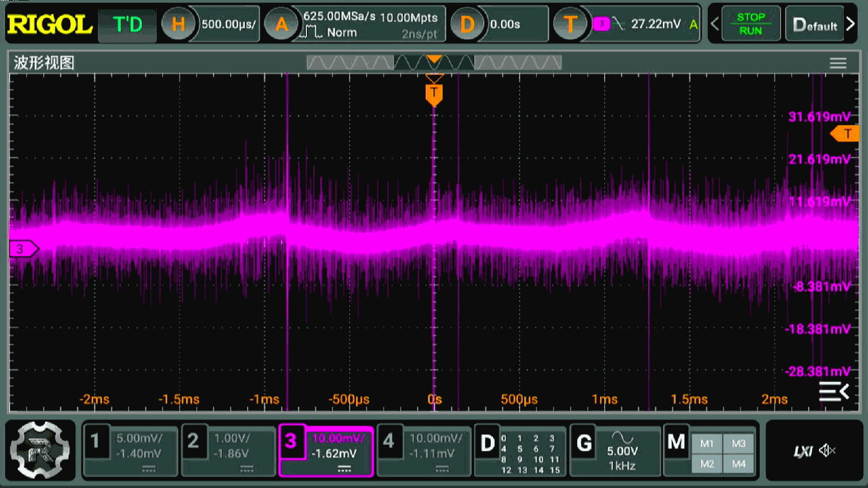Click the channel 3 -1.62mV offset value

334,453
